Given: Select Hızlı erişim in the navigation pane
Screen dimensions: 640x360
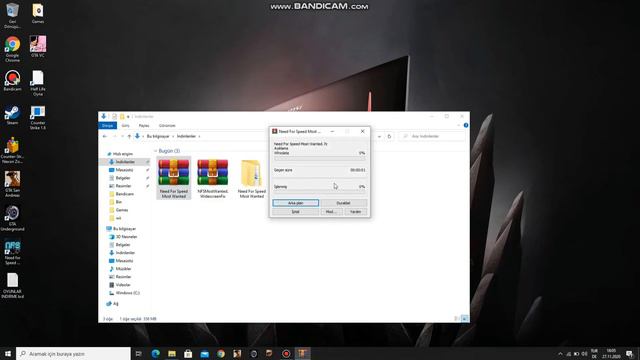Looking at the screenshot, I should click(120, 154).
